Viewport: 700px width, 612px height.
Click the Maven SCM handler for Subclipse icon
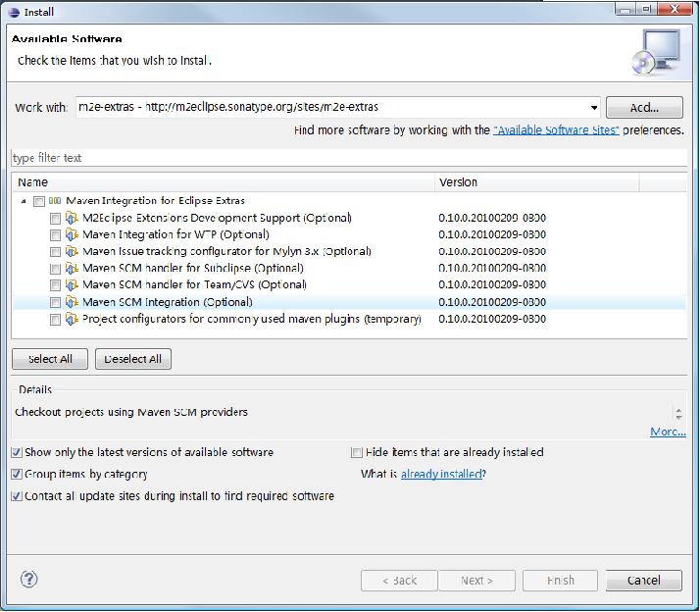point(71,268)
